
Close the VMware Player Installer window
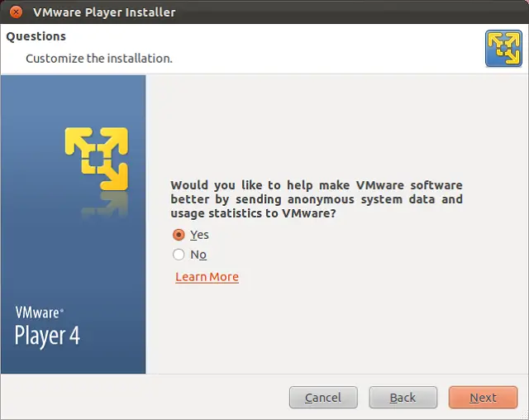[16, 12]
